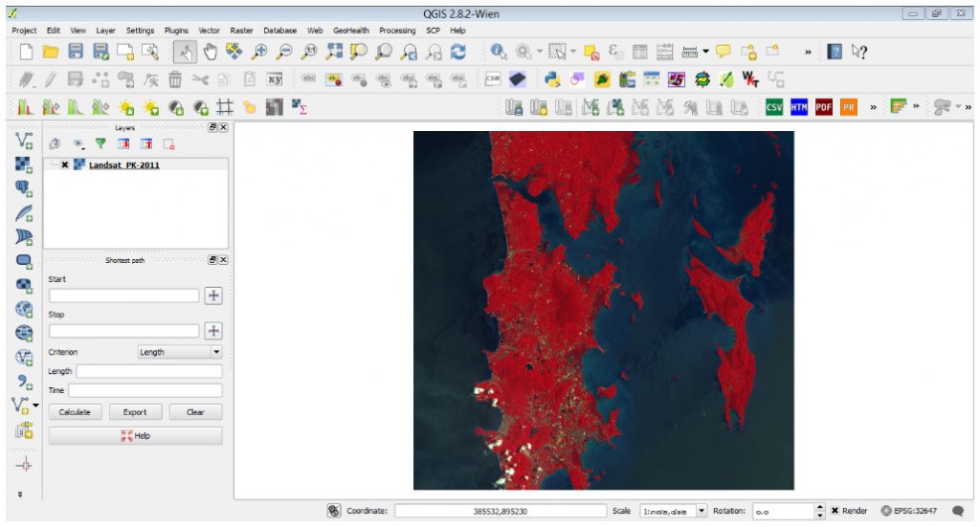Click the Zoom In magnifier tool
Screen dimensions: 980x527
coord(259,52)
